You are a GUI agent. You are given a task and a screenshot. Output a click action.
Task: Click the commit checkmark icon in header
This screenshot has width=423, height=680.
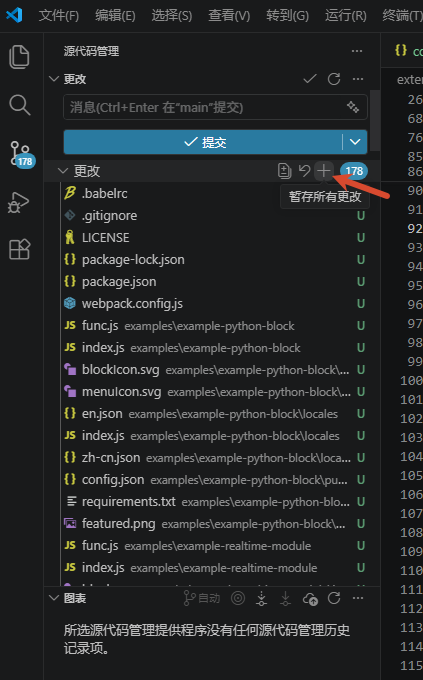[x=310, y=79]
